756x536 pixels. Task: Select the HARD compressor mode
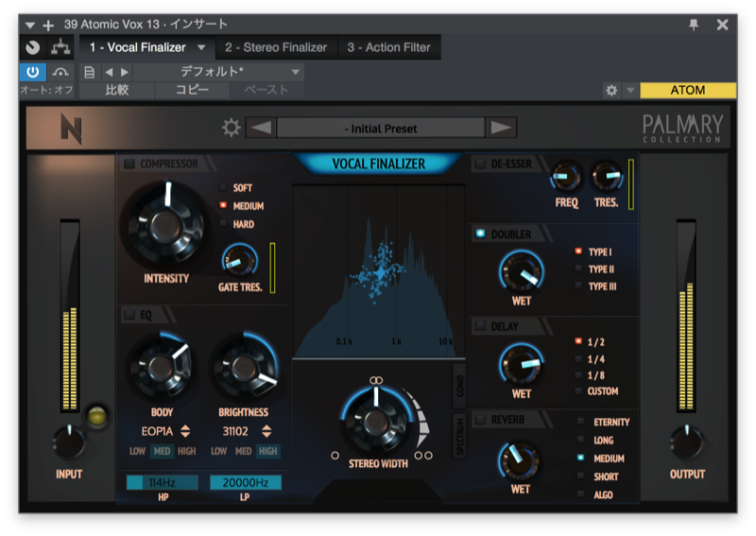(223, 223)
